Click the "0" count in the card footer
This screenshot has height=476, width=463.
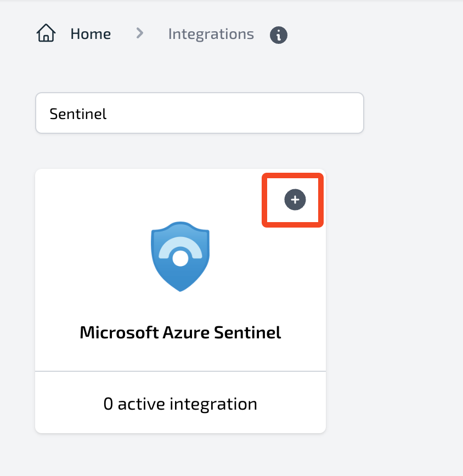coord(108,404)
